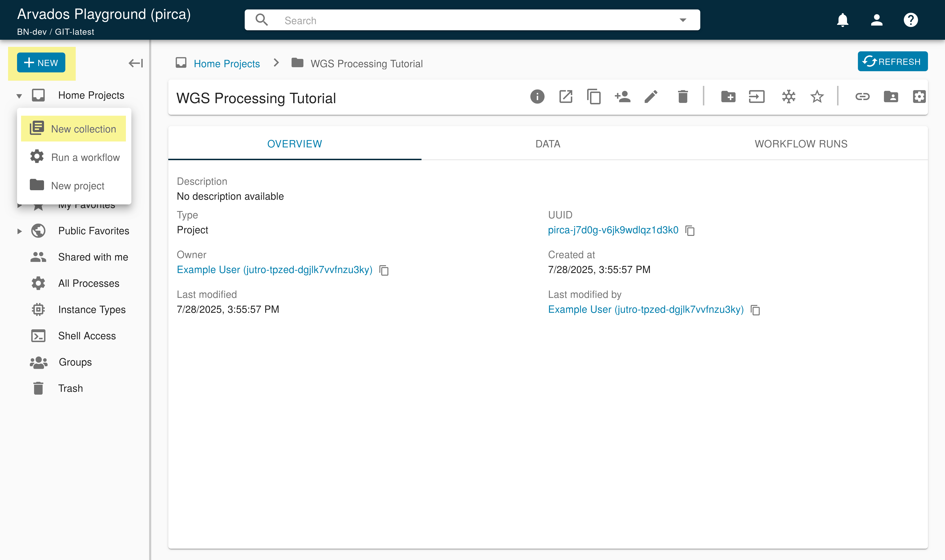Expand Public Favorites tree node
The width and height of the screenshot is (945, 560).
click(x=19, y=231)
